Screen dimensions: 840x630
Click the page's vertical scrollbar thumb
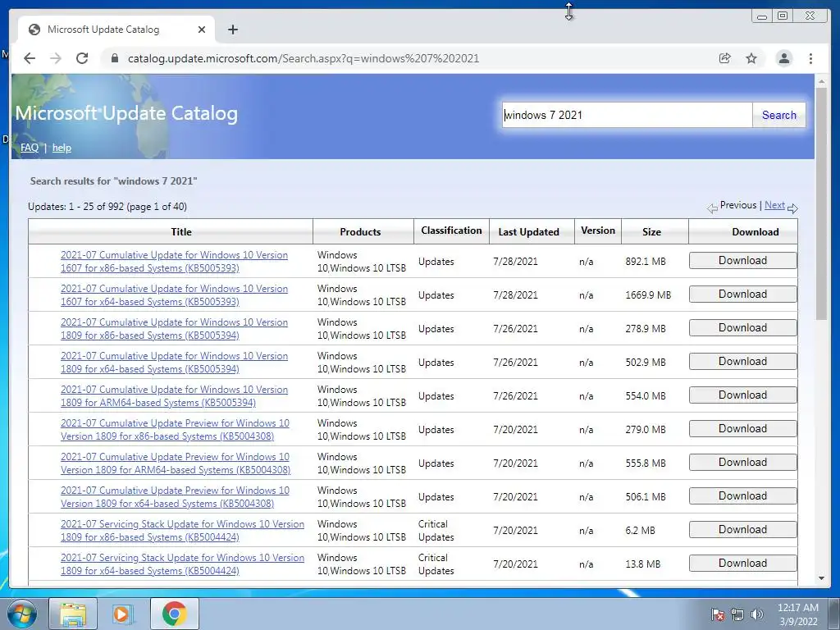click(x=821, y=203)
